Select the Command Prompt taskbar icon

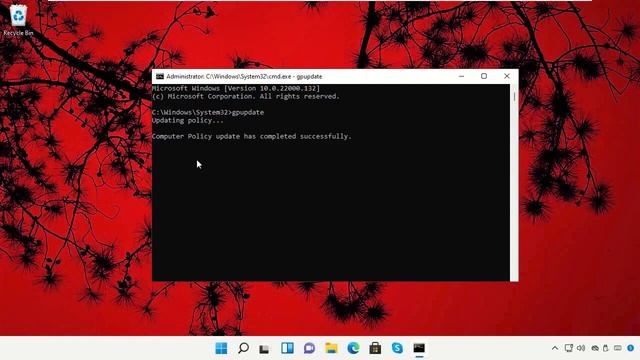[x=419, y=348]
